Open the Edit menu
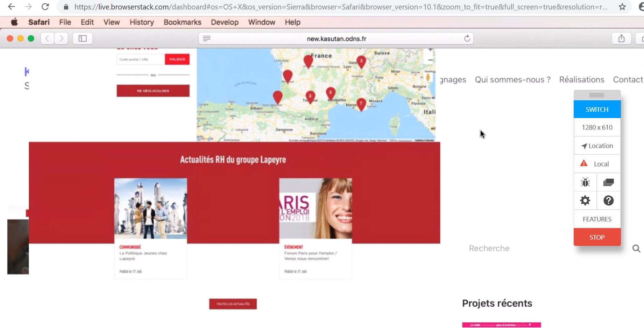 pos(87,22)
